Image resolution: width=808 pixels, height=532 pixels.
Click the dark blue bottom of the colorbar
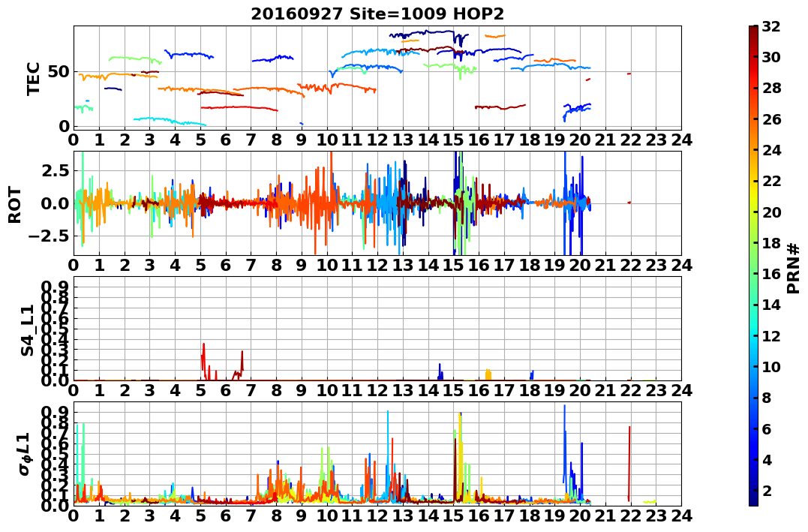753,497
